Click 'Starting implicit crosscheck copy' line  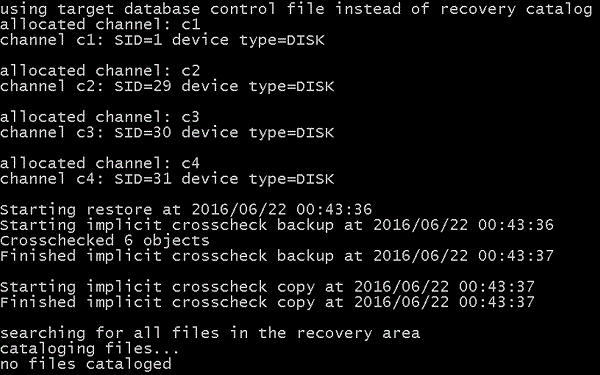(267, 287)
